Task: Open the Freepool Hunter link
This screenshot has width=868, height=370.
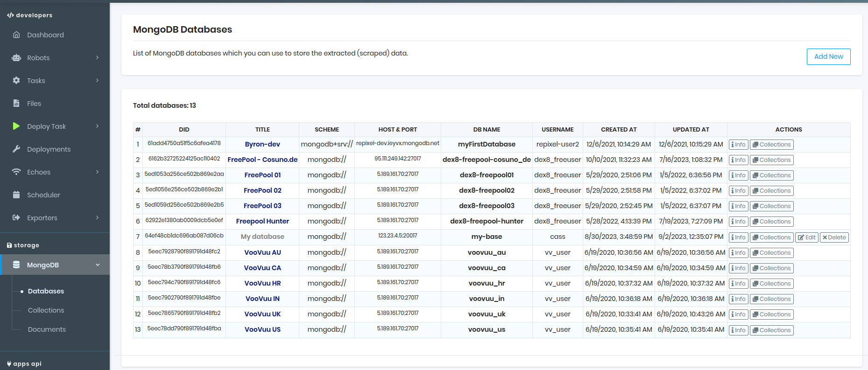Action: 262,221
